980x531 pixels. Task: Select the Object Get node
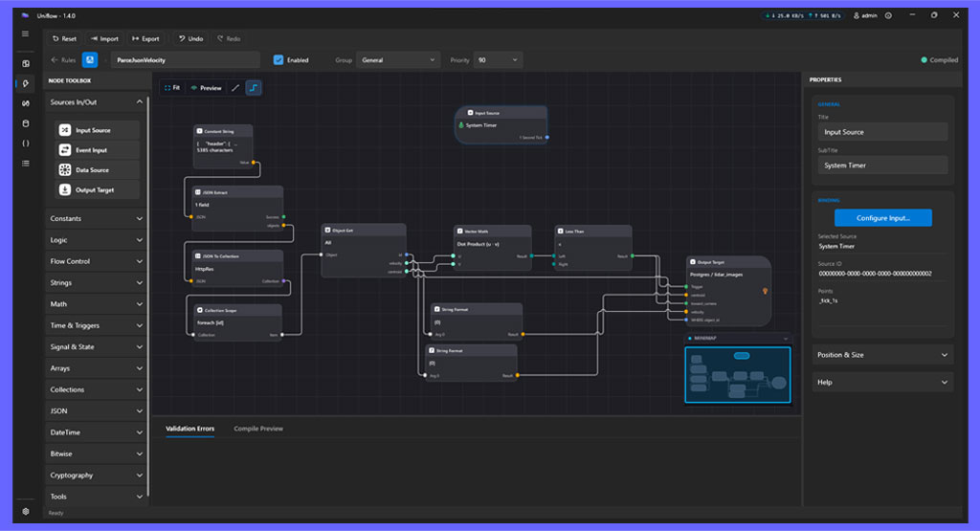pyautogui.click(x=364, y=250)
